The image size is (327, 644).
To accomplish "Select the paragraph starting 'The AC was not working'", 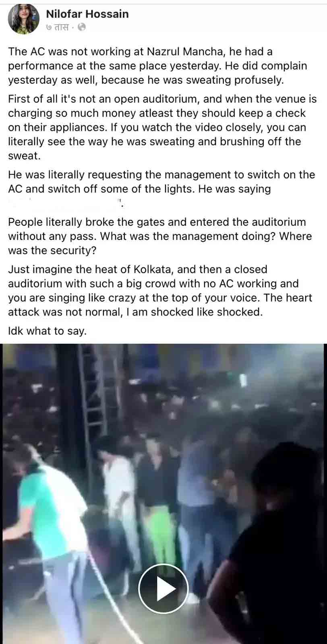I will (157, 66).
